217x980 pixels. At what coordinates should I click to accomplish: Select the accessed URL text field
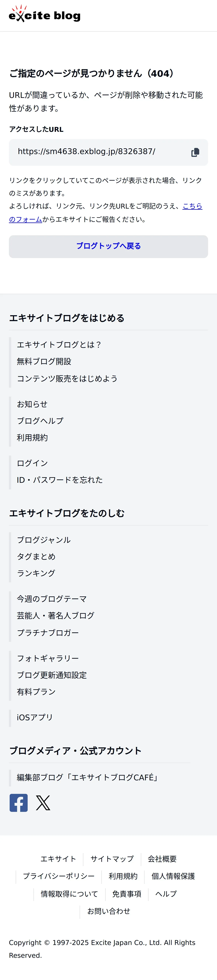(x=108, y=152)
